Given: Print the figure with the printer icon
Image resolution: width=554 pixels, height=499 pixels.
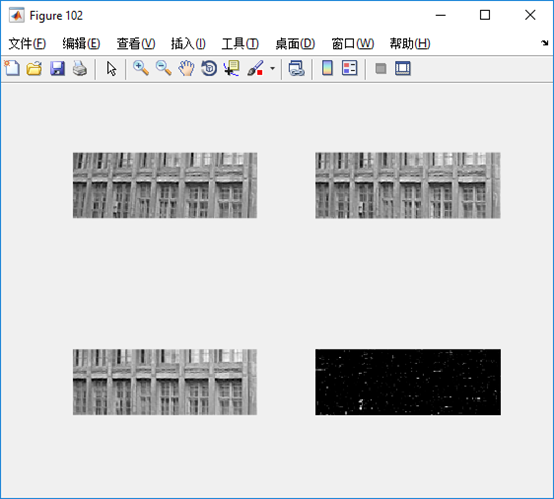Looking at the screenshot, I should pos(80,68).
